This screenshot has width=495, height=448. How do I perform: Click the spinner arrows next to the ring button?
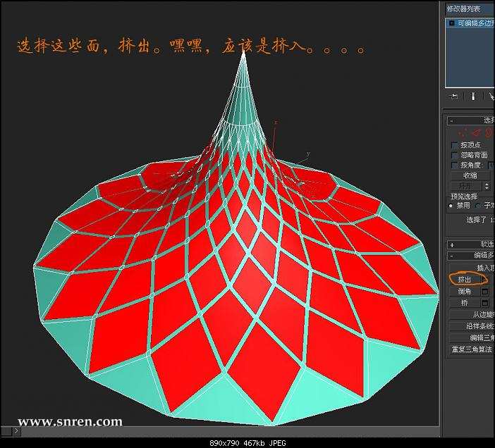coord(487,186)
